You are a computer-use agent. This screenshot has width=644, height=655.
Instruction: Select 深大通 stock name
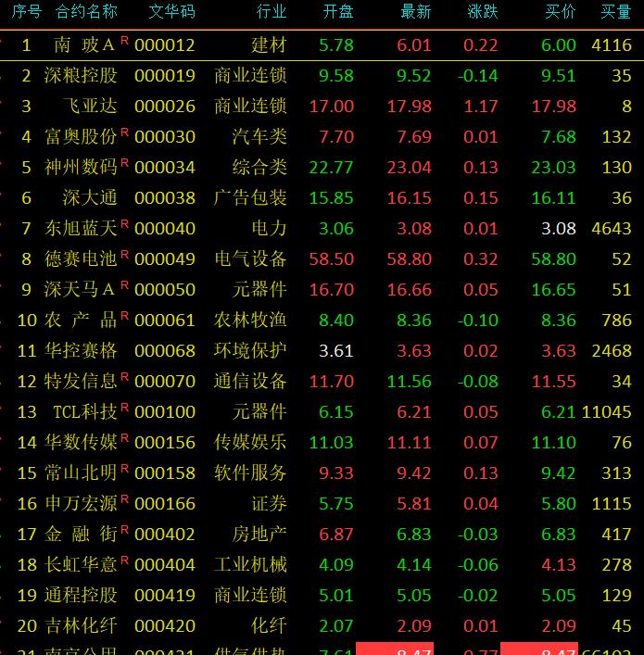pyautogui.click(x=90, y=197)
